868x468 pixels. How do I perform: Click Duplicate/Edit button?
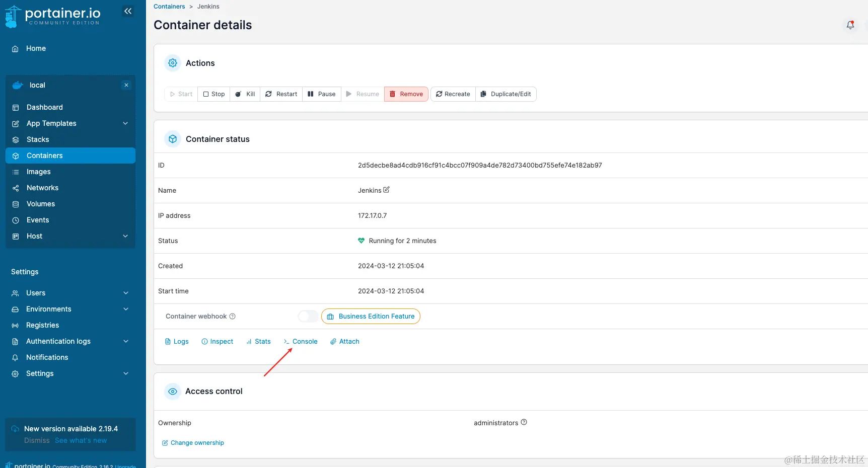pos(506,94)
